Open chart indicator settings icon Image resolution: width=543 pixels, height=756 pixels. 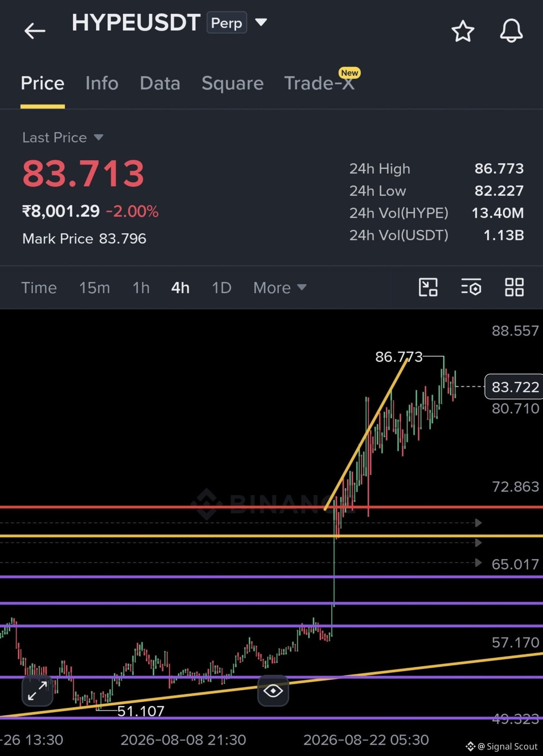coord(471,287)
